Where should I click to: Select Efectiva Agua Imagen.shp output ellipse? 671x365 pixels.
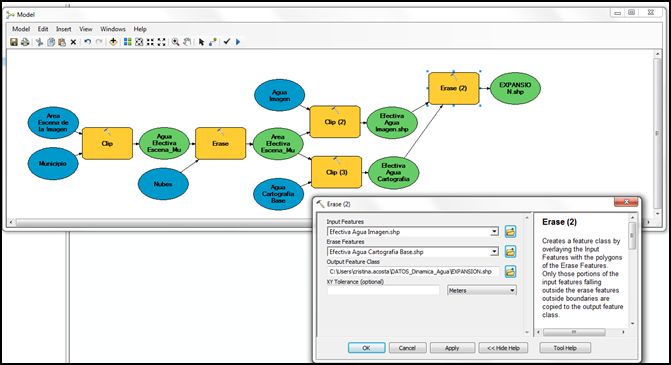point(392,122)
